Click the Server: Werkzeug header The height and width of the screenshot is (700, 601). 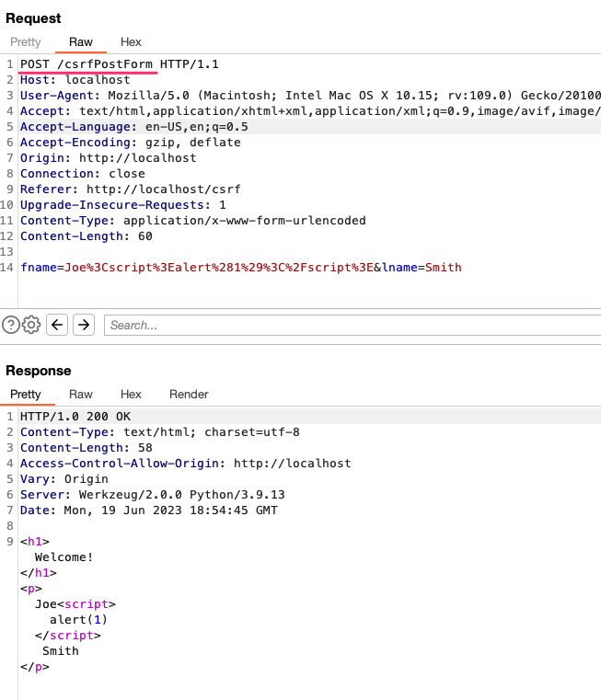(153, 495)
